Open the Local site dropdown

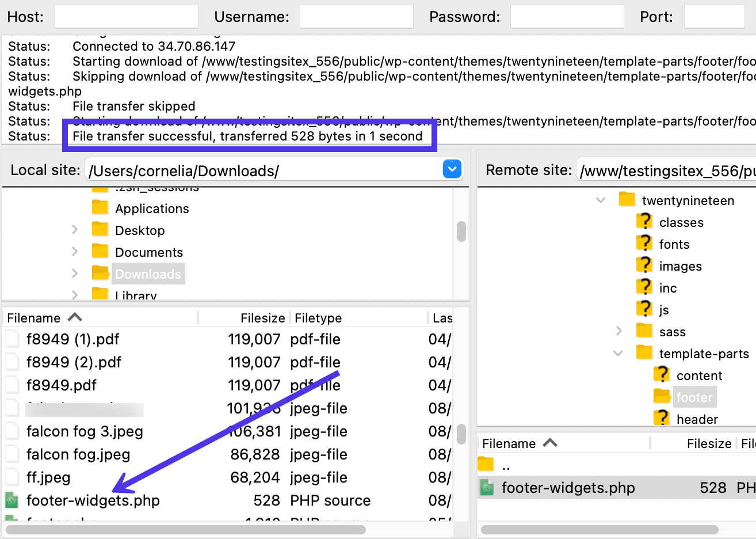452,169
